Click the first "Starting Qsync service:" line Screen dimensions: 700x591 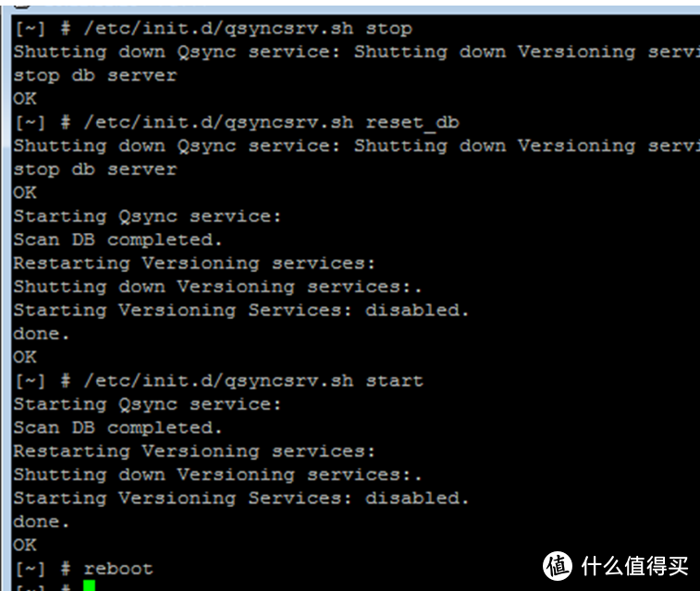(x=147, y=216)
